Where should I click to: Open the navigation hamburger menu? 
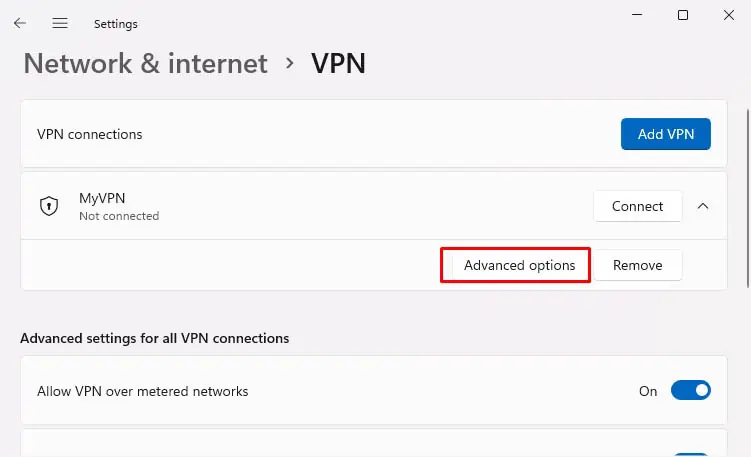click(x=60, y=23)
